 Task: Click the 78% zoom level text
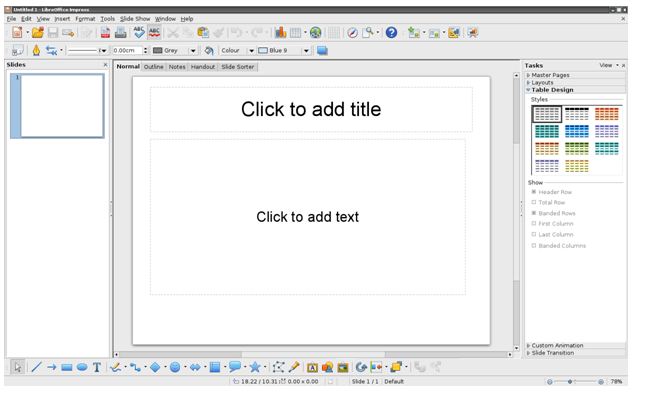pos(616,382)
